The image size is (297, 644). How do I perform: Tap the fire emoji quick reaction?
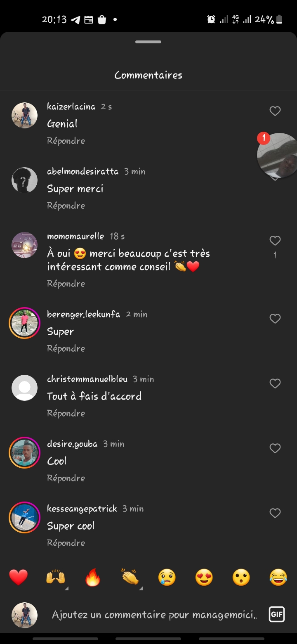click(93, 577)
